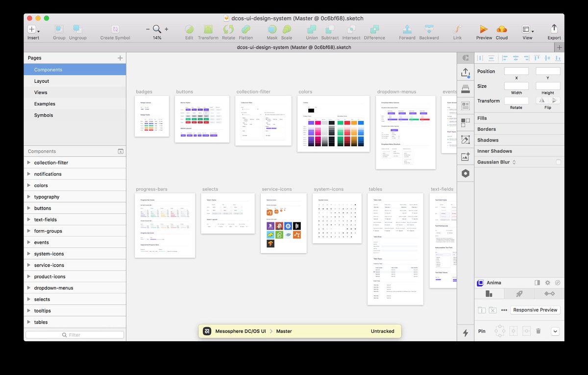Move layer Forward with toolbar icon
The image size is (588, 375).
[x=407, y=29]
